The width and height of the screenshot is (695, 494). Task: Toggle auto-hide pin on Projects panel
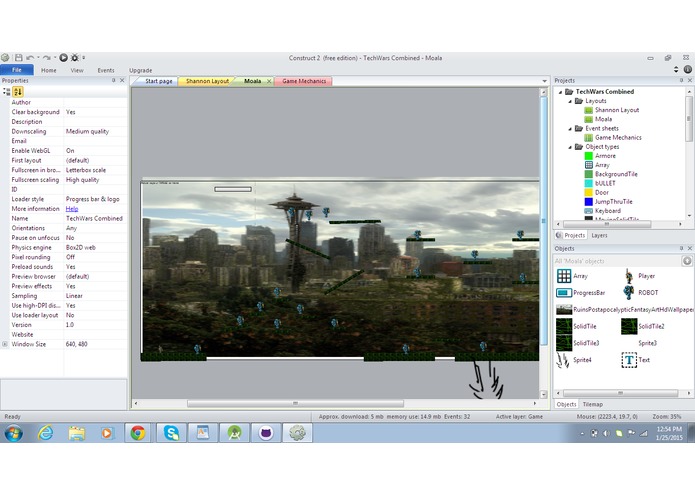(x=681, y=80)
